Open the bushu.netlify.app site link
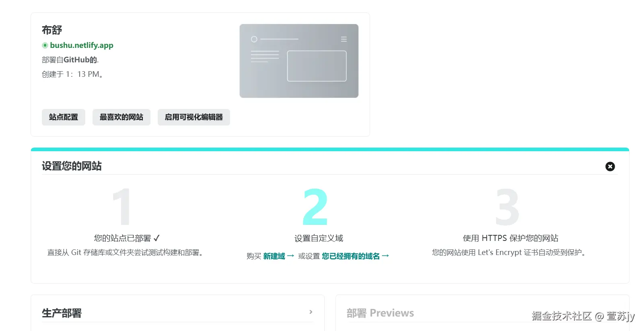The height and width of the screenshot is (331, 644). tap(82, 45)
